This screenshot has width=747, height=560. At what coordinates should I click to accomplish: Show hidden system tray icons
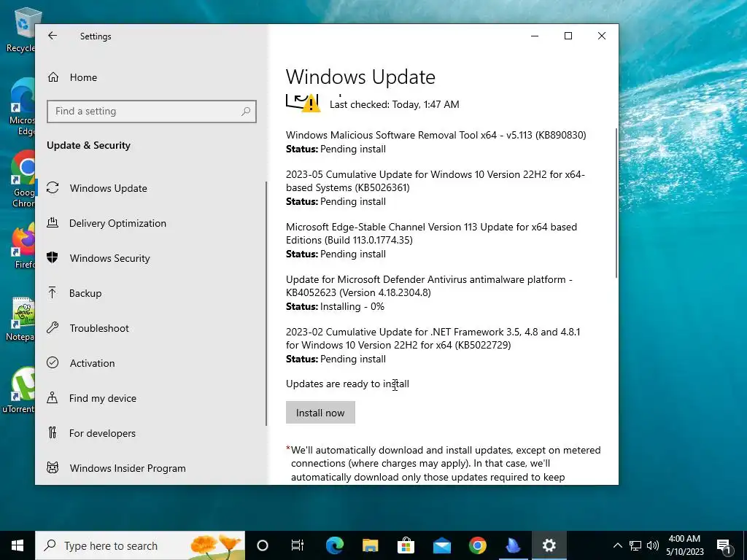(x=617, y=545)
